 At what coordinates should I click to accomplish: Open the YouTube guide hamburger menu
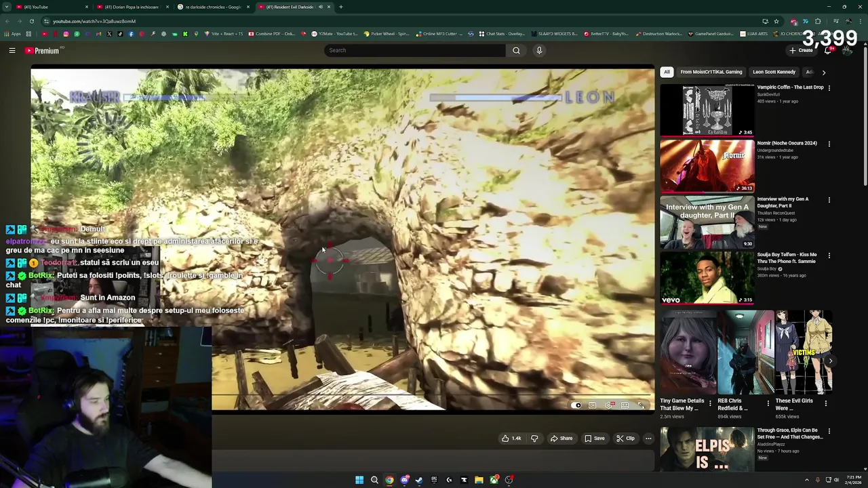click(x=12, y=50)
